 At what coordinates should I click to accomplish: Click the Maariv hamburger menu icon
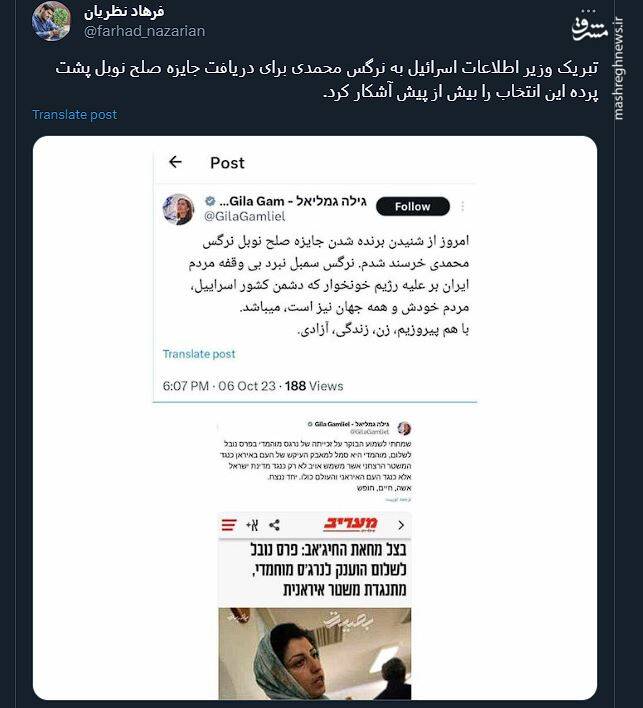click(229, 525)
